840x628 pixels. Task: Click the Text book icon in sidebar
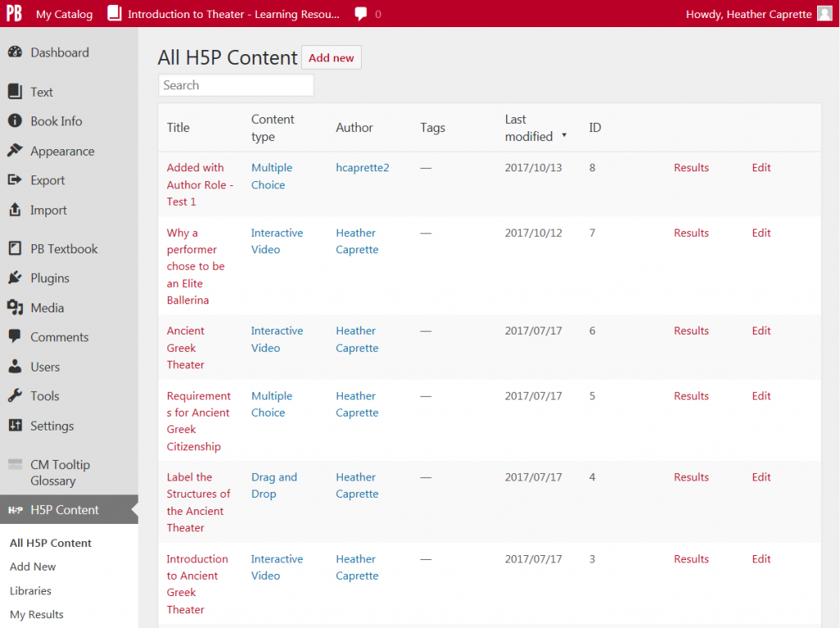tap(15, 92)
